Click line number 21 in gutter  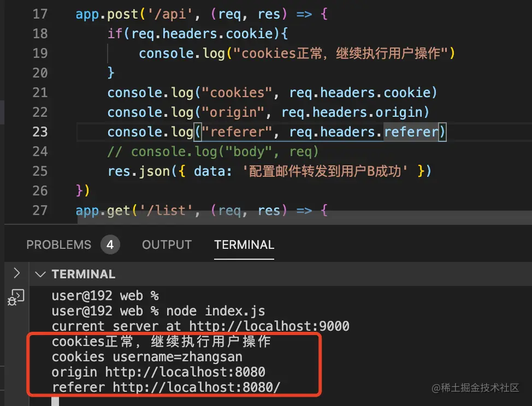pos(40,93)
